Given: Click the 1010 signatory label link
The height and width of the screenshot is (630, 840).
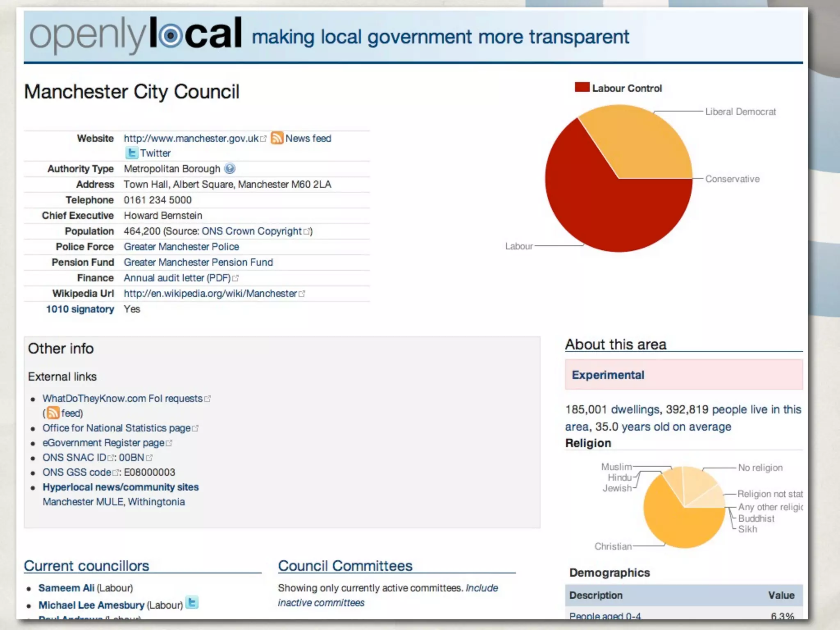Looking at the screenshot, I should point(80,309).
